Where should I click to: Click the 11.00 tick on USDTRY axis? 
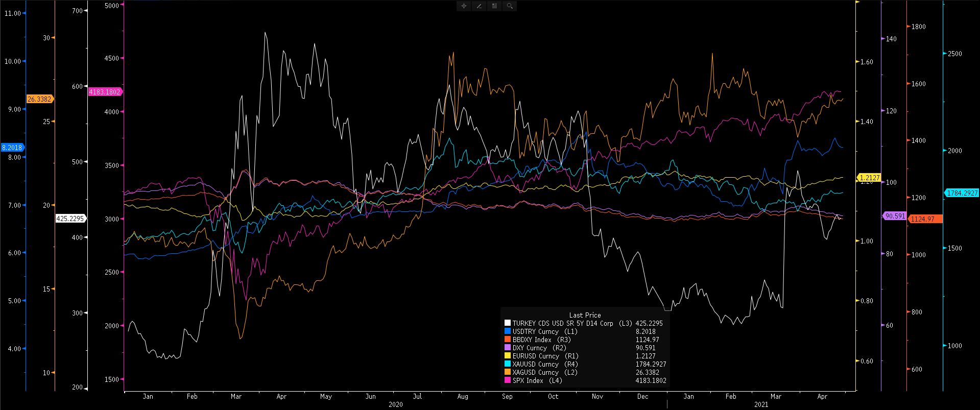tap(12, 13)
